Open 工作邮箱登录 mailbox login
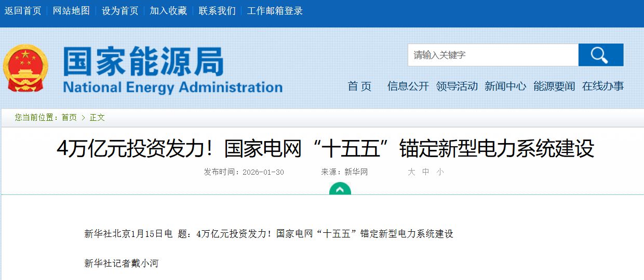The height and width of the screenshot is (280, 644). [275, 11]
